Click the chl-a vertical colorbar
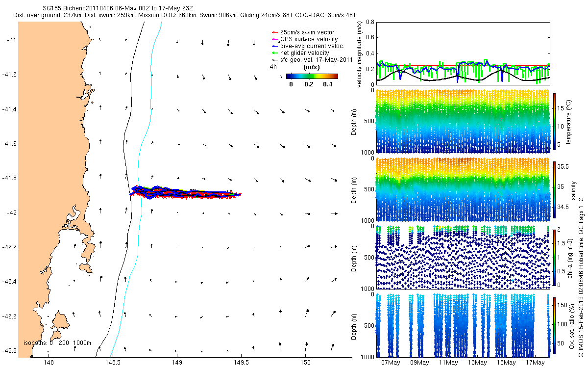Viewport: 588px width, 368px height. tap(554, 257)
